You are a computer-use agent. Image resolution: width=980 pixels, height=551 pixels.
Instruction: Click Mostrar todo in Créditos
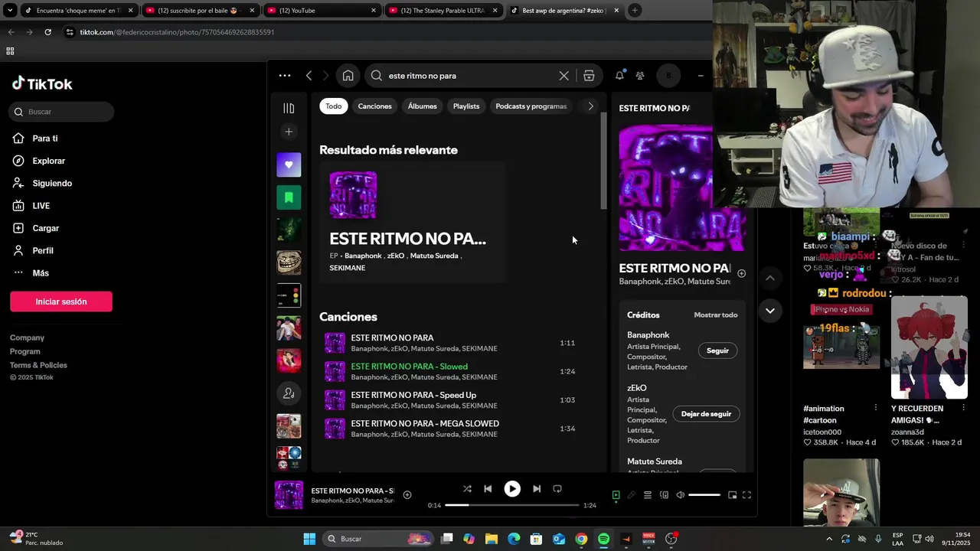click(716, 315)
